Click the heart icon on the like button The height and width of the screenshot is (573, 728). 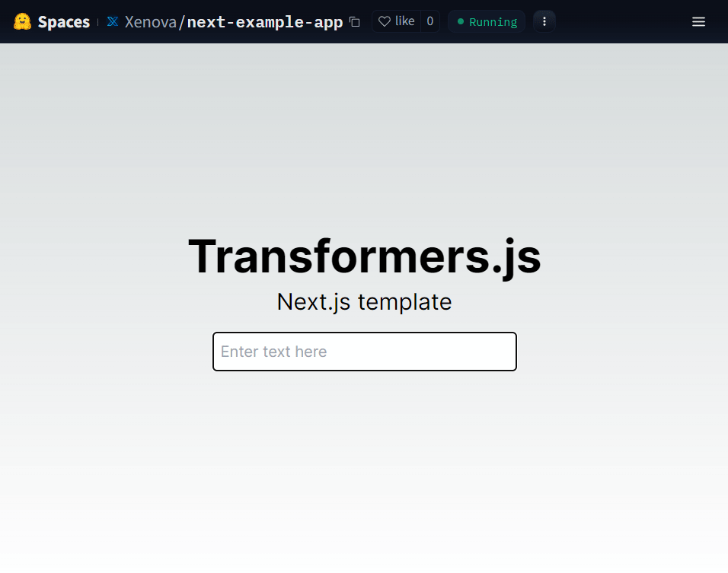pyautogui.click(x=385, y=21)
